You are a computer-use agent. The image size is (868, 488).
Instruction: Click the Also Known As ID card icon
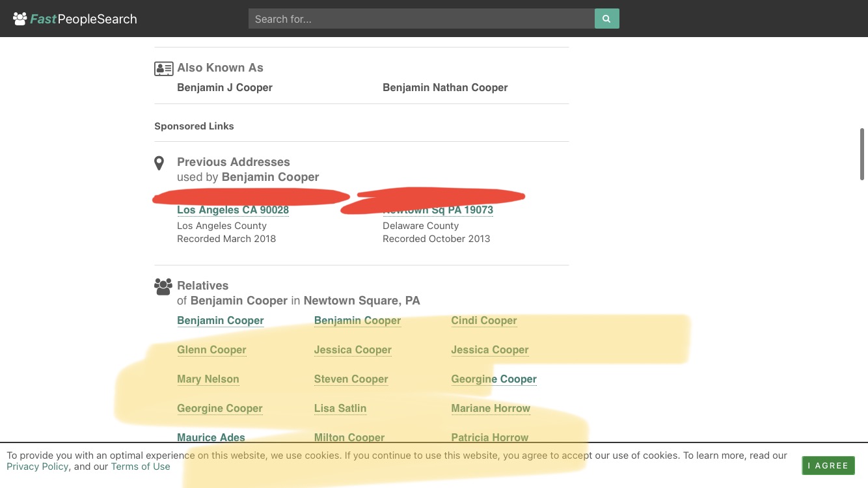[x=163, y=68]
